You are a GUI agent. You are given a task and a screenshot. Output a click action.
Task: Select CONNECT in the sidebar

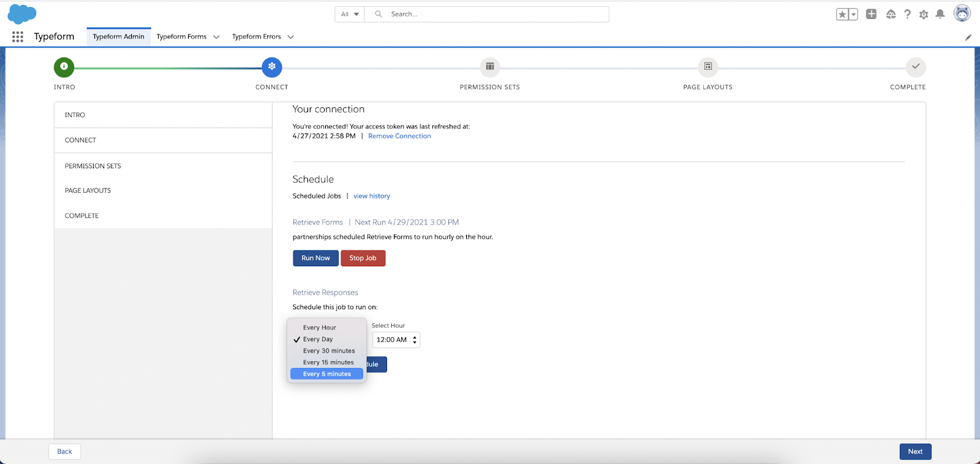point(163,140)
